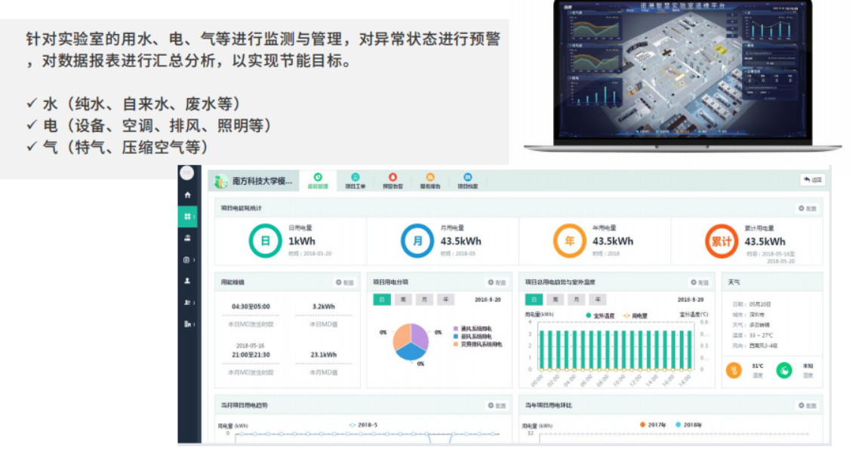Expand the bottom building sidebar menu item
868x455 pixels.
point(188,324)
